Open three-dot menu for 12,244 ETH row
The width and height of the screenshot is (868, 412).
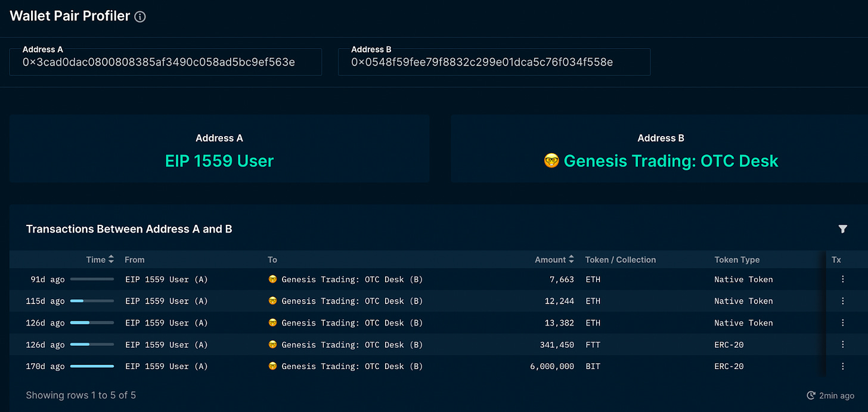[x=842, y=301]
